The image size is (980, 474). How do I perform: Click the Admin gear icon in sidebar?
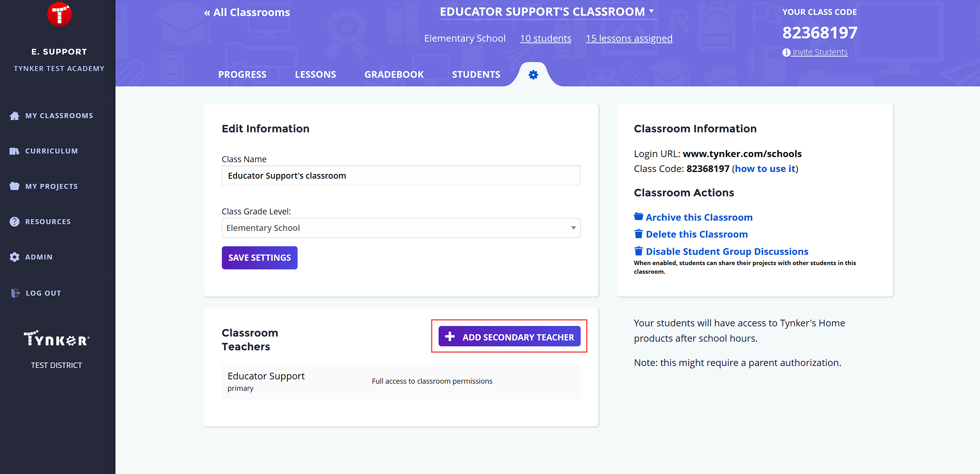15,257
